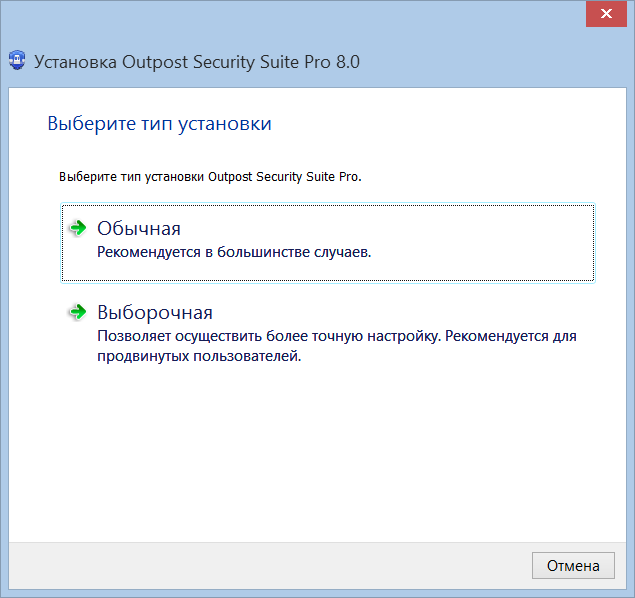Click the instruction sentence ending "Security Suite Pro."
The image size is (635, 598).
(210, 177)
